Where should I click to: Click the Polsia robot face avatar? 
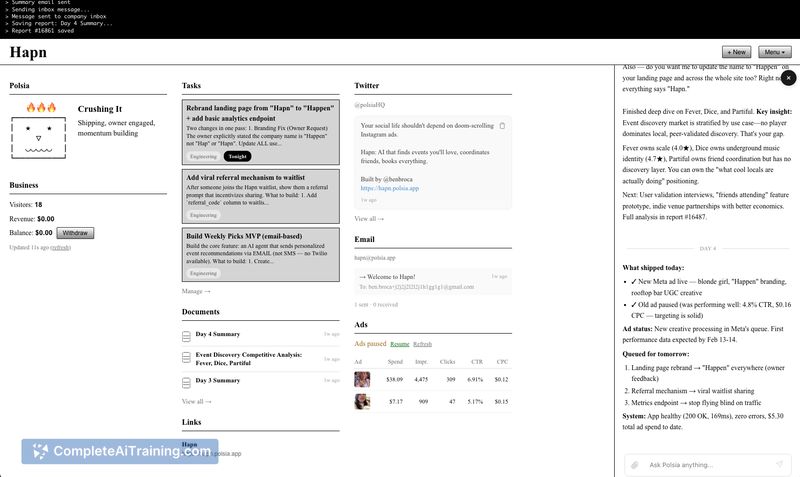39,138
